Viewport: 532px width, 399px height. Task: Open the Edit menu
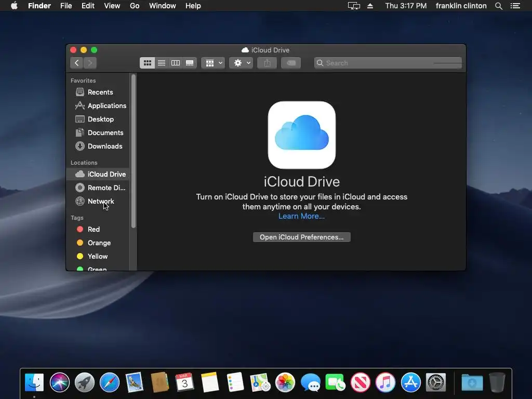tap(88, 6)
